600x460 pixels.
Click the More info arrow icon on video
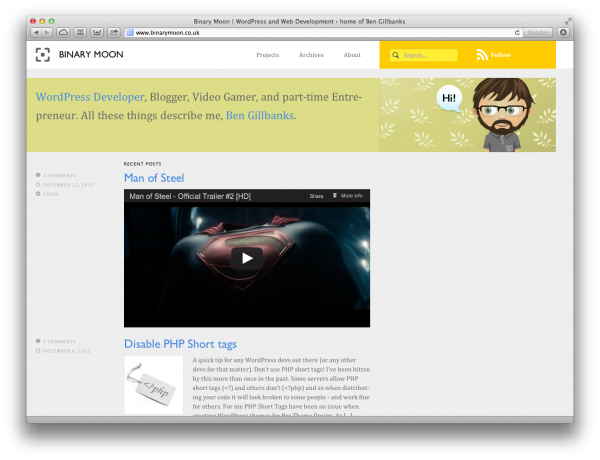(334, 196)
